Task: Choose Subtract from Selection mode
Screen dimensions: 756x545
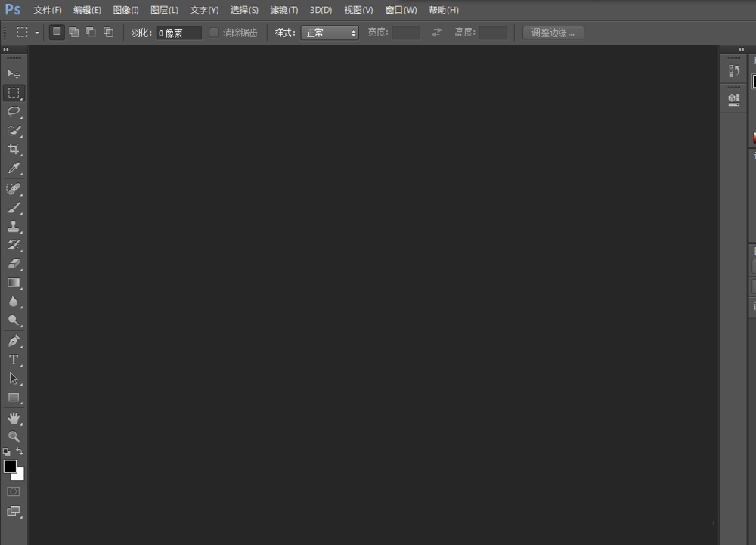Action: 91,33
